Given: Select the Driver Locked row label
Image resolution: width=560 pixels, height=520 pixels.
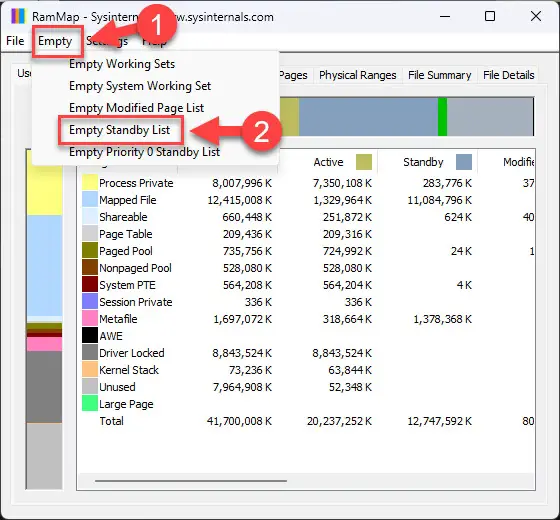Looking at the screenshot, I should coord(131,353).
